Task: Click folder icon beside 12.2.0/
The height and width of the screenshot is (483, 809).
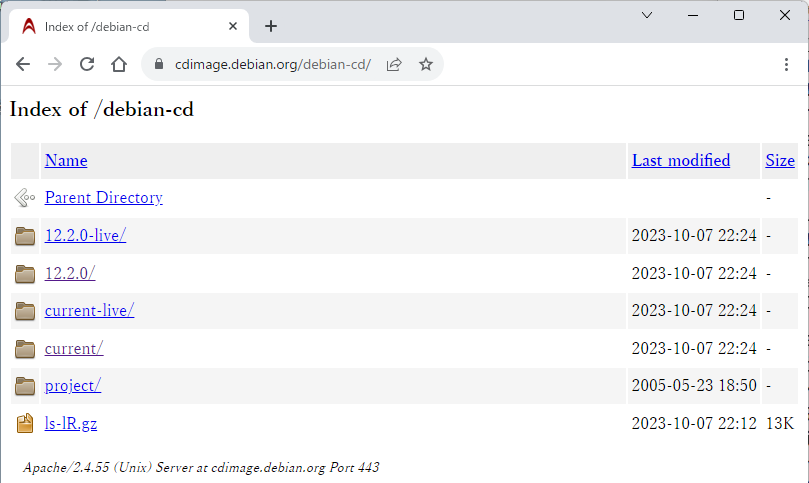Action: pyautogui.click(x=25, y=273)
